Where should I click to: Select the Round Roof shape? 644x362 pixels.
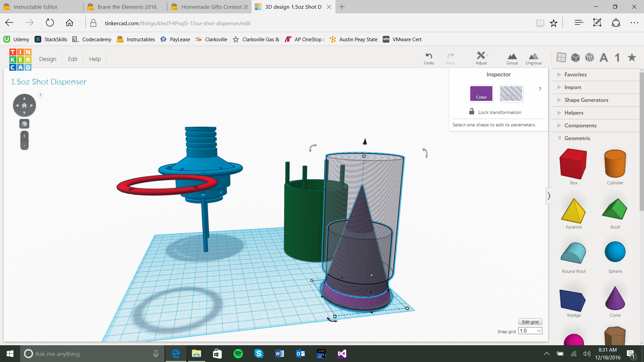click(574, 253)
